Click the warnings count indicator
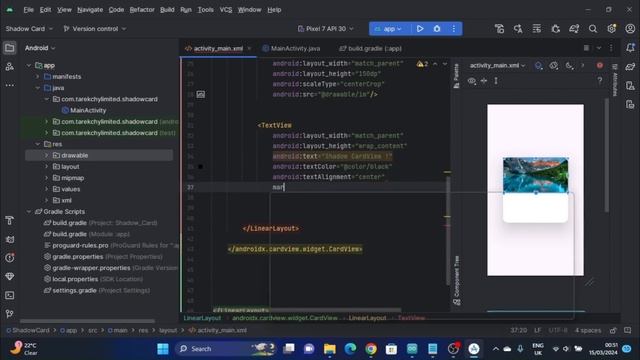Image resolution: width=640 pixels, height=360 pixels. point(422,64)
